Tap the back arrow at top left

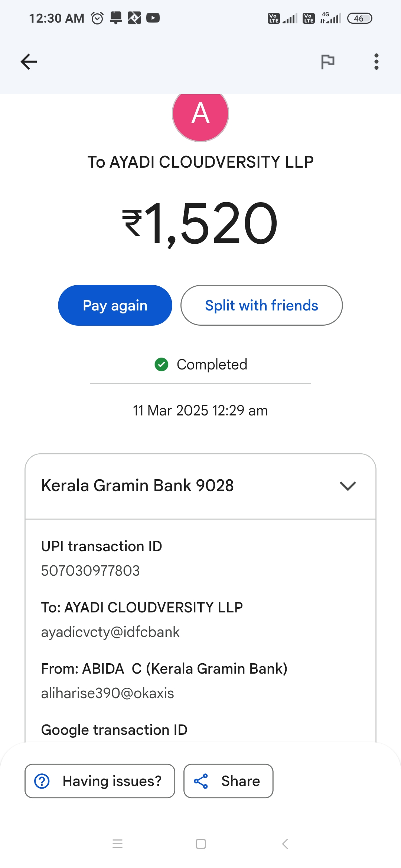tap(29, 62)
